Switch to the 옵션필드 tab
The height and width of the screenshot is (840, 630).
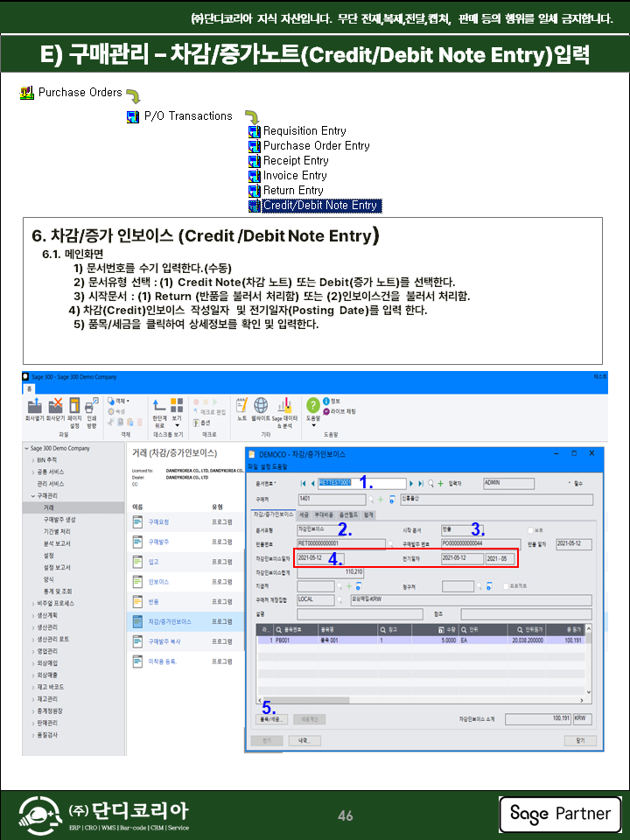[x=348, y=514]
